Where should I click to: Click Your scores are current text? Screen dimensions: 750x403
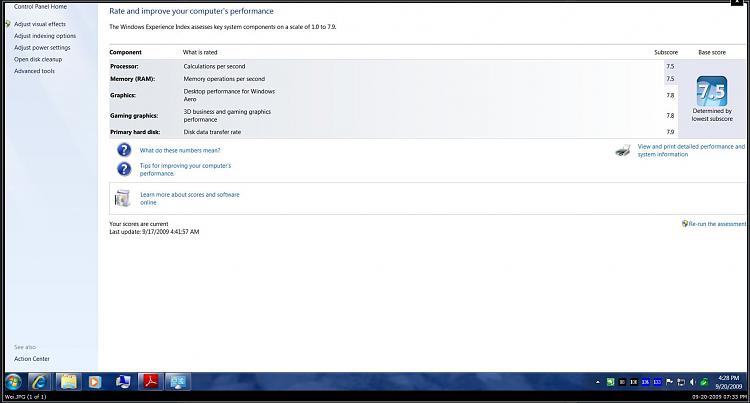click(139, 224)
